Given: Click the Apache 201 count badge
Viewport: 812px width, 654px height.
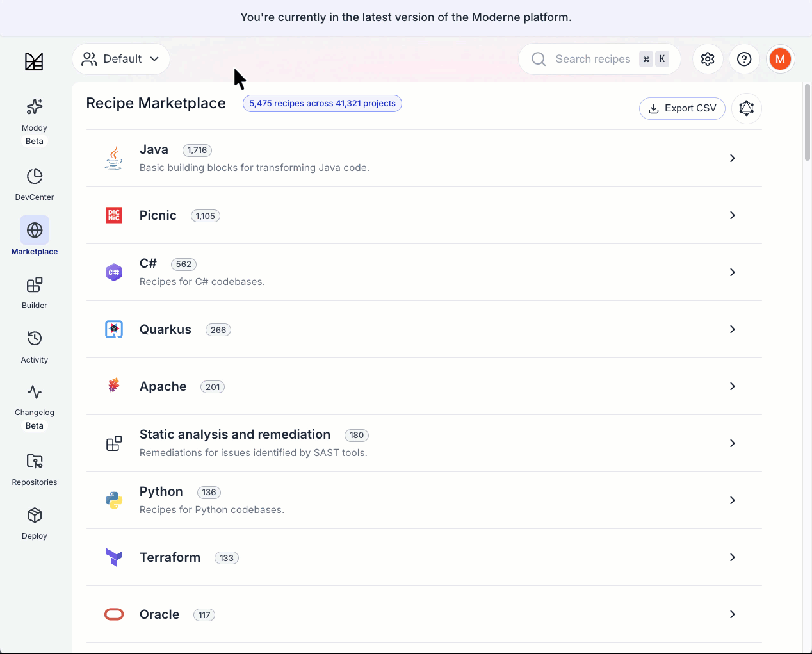Looking at the screenshot, I should pyautogui.click(x=213, y=387).
